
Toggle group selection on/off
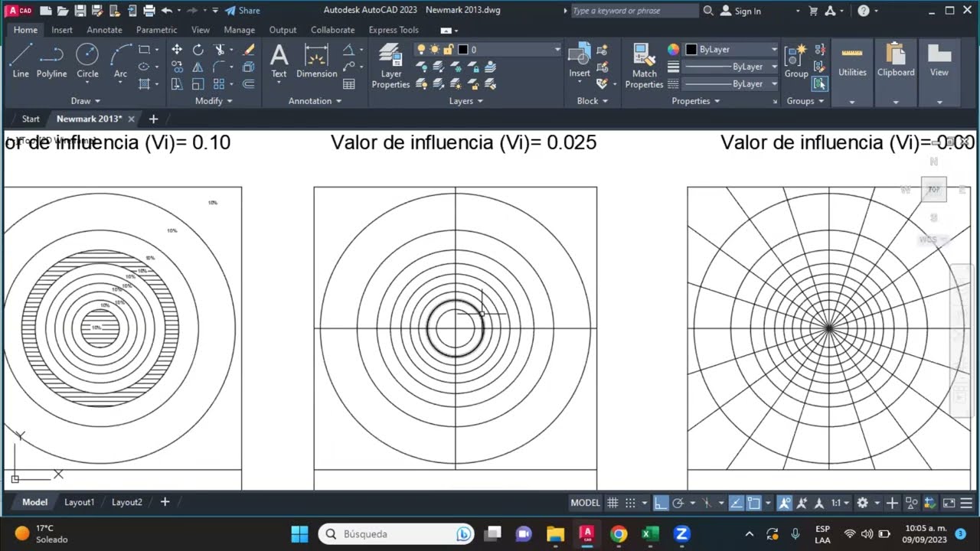pos(819,84)
